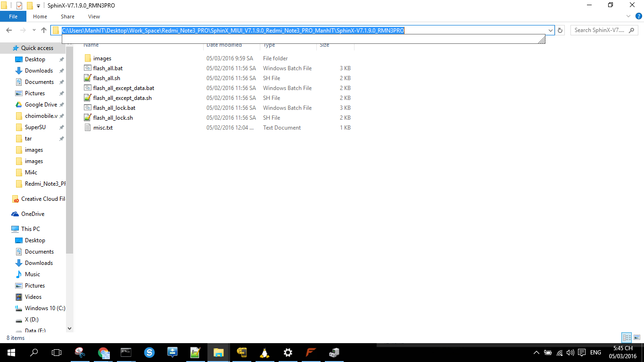
Task: Unpin Downloads from Quick access
Action: click(61, 71)
